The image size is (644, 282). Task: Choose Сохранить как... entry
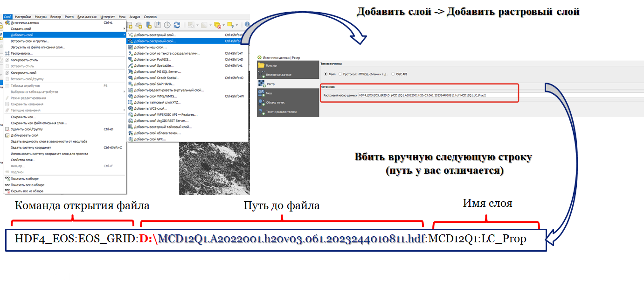(64, 117)
